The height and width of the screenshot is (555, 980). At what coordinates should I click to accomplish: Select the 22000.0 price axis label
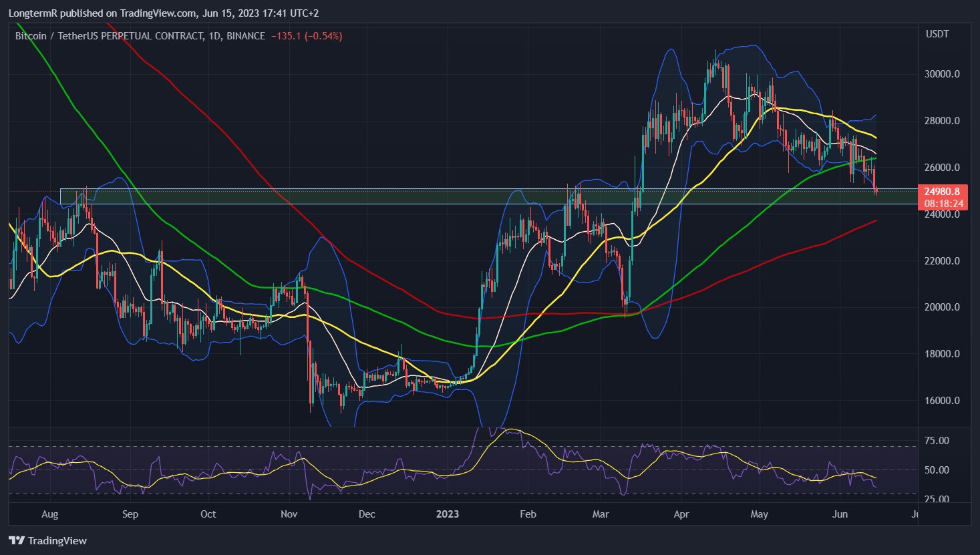pos(942,261)
